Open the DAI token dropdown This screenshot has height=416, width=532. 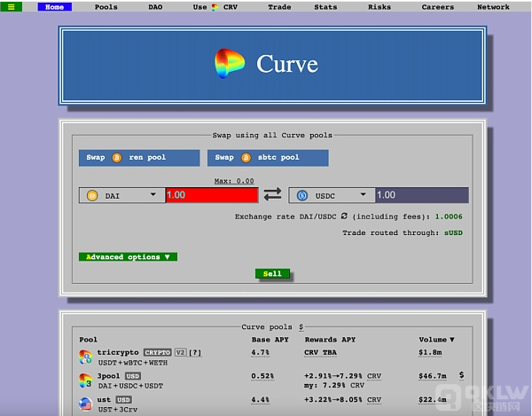(122, 195)
